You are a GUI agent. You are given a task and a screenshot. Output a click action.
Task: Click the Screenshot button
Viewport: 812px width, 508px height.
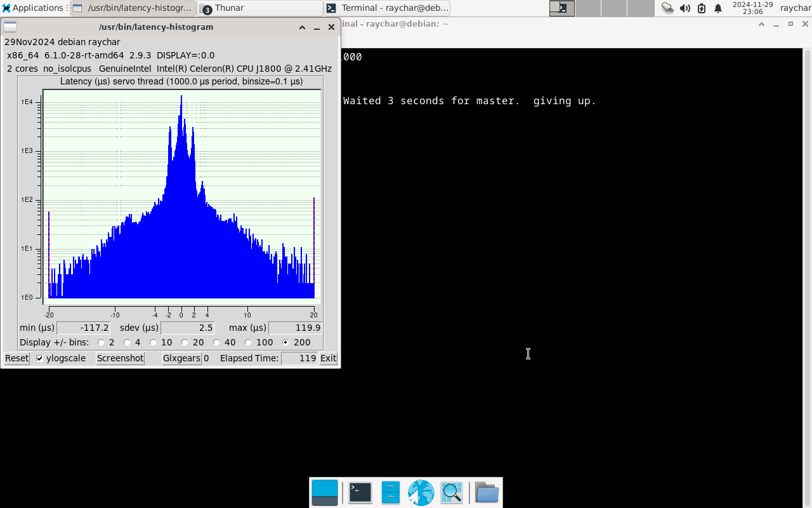[x=121, y=359]
